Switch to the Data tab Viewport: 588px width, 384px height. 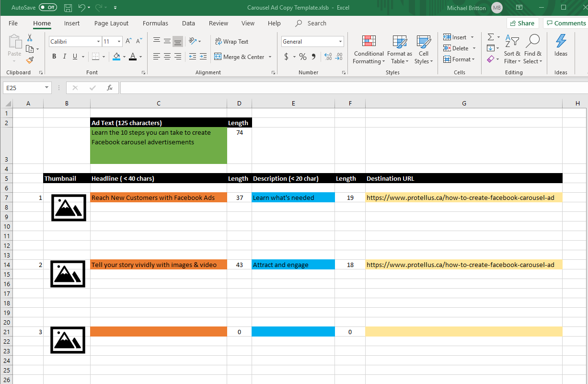[188, 23]
